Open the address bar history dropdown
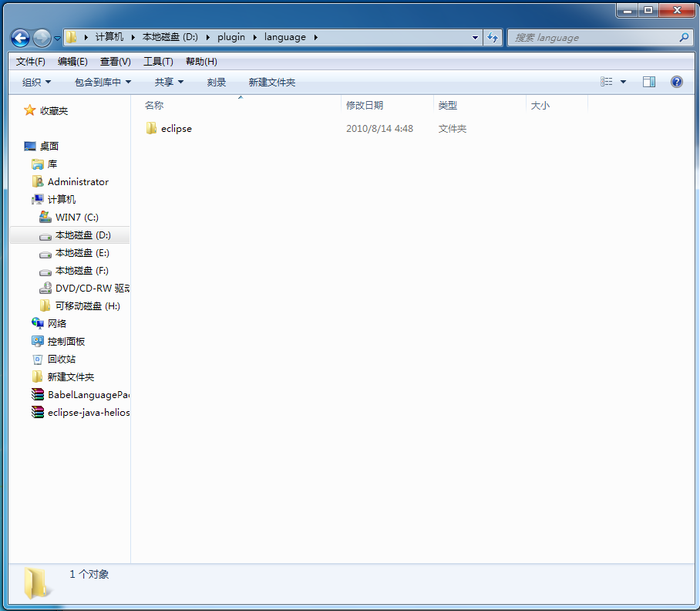The image size is (700, 611). coord(475,38)
